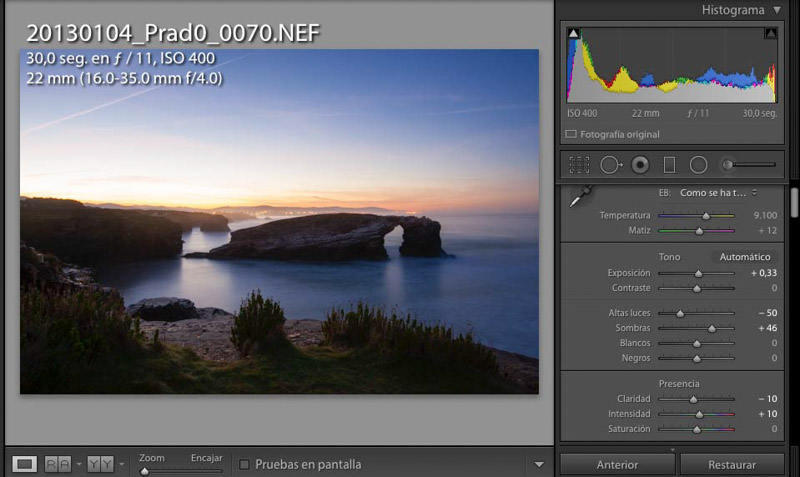Image resolution: width=800 pixels, height=477 pixels.
Task: Choose the Graduated Filter tool
Action: 669,164
